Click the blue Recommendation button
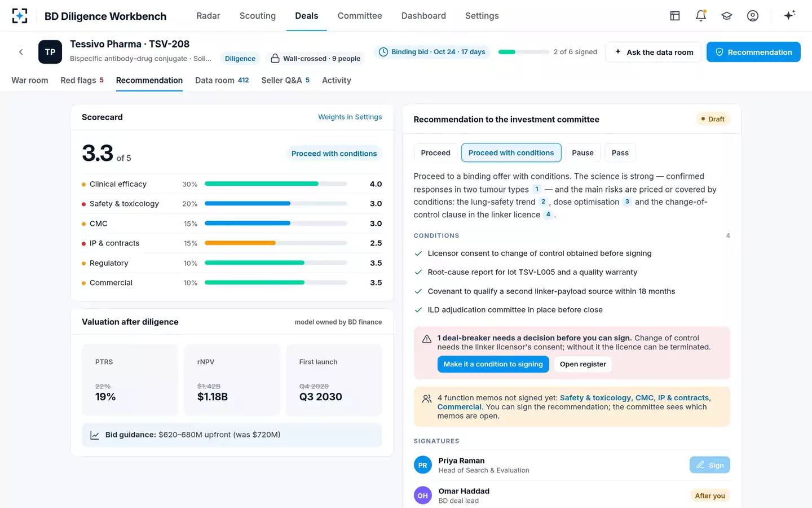This screenshot has width=812, height=508. coord(753,52)
